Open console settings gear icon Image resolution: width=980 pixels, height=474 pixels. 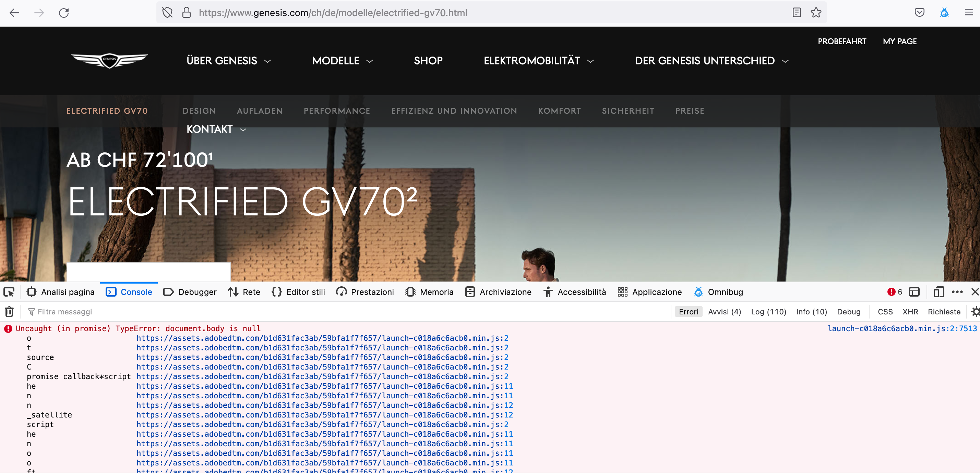pos(975,312)
